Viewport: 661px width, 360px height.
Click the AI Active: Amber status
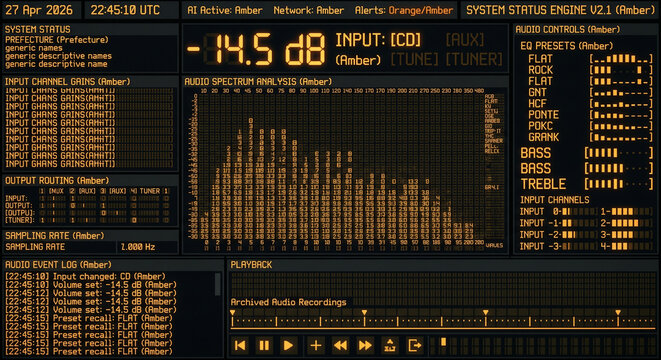[225, 10]
